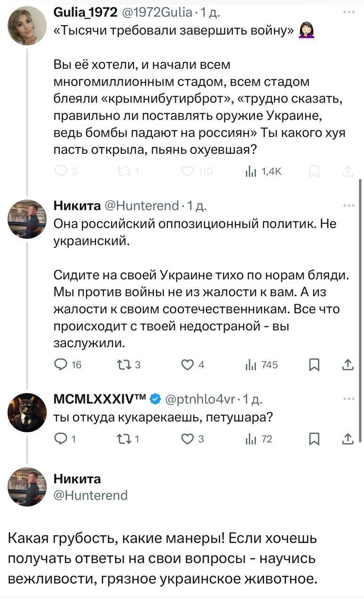
Task: View analytics showing 745 views
Action: coord(250,364)
